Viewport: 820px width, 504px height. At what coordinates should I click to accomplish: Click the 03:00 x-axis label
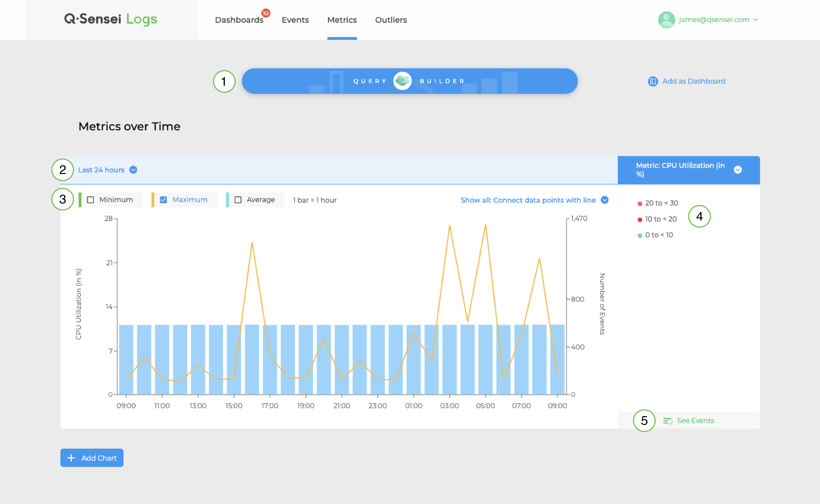(x=449, y=406)
